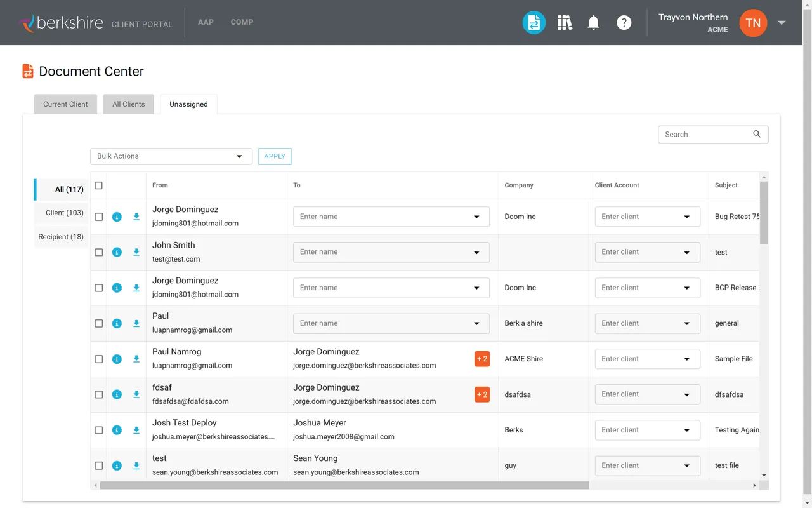Click the Berkshire logo
This screenshot has width=812, height=508.
coord(62,22)
